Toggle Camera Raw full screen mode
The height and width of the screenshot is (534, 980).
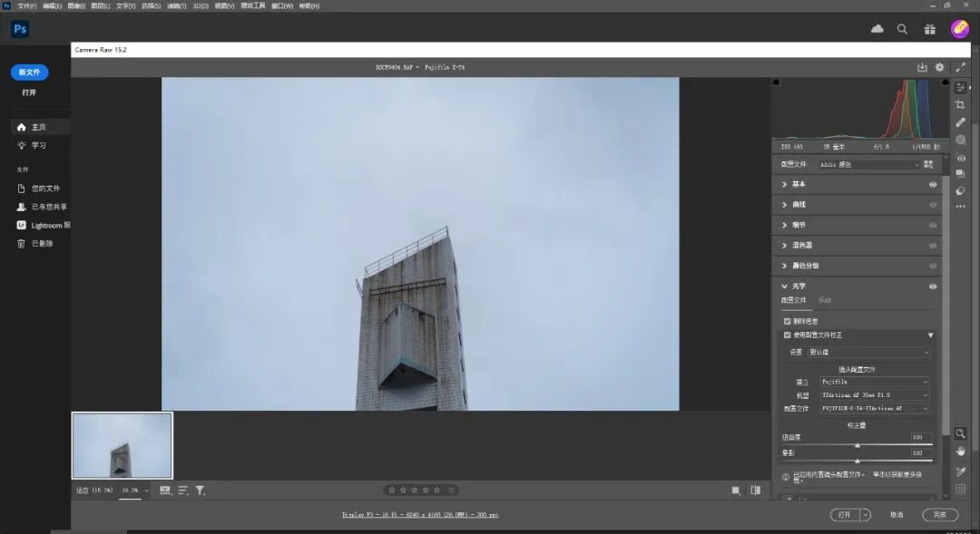point(961,67)
